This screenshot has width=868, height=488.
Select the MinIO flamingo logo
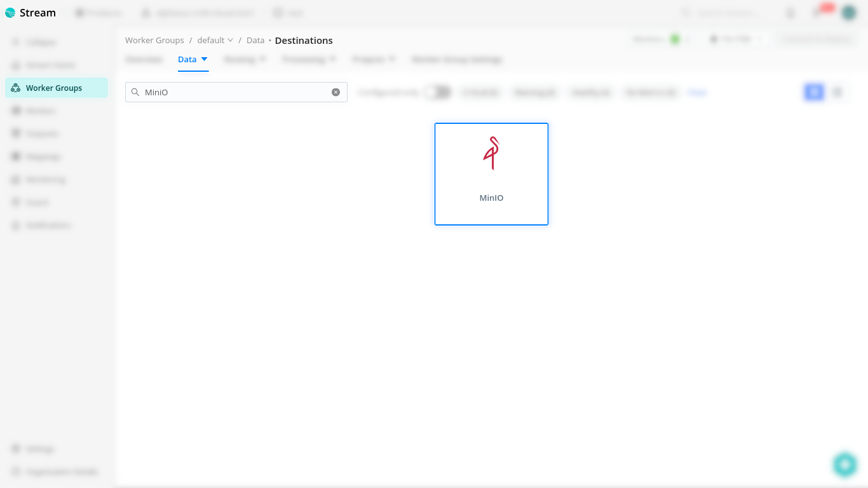(491, 153)
